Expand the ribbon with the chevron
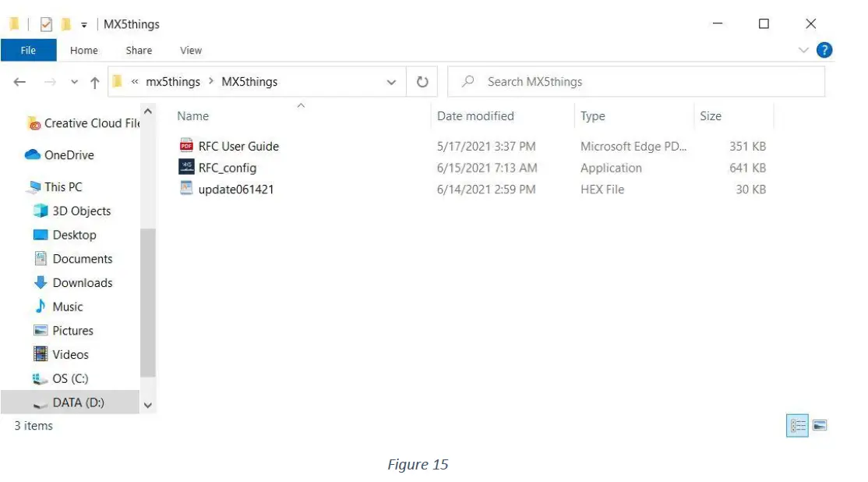This screenshot has height=482, width=868. pos(803,51)
